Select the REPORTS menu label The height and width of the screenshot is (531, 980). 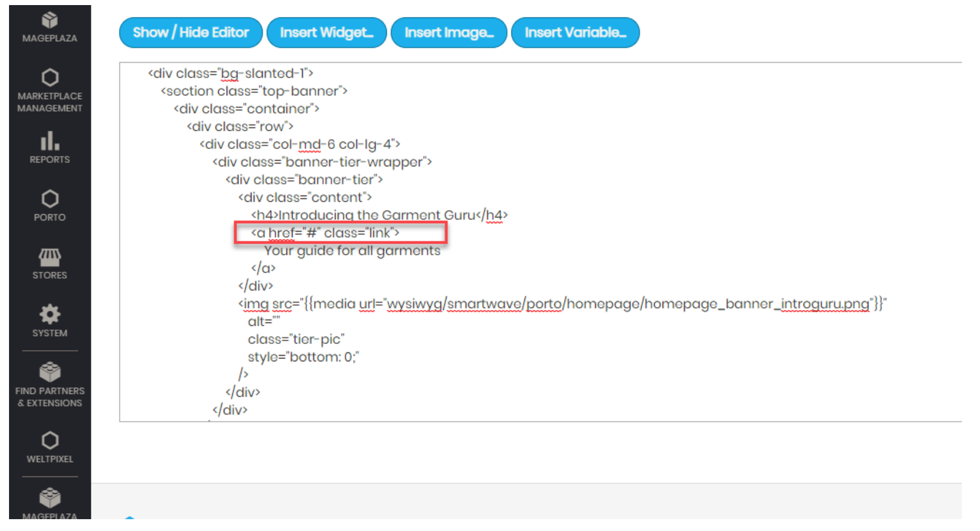(50, 160)
